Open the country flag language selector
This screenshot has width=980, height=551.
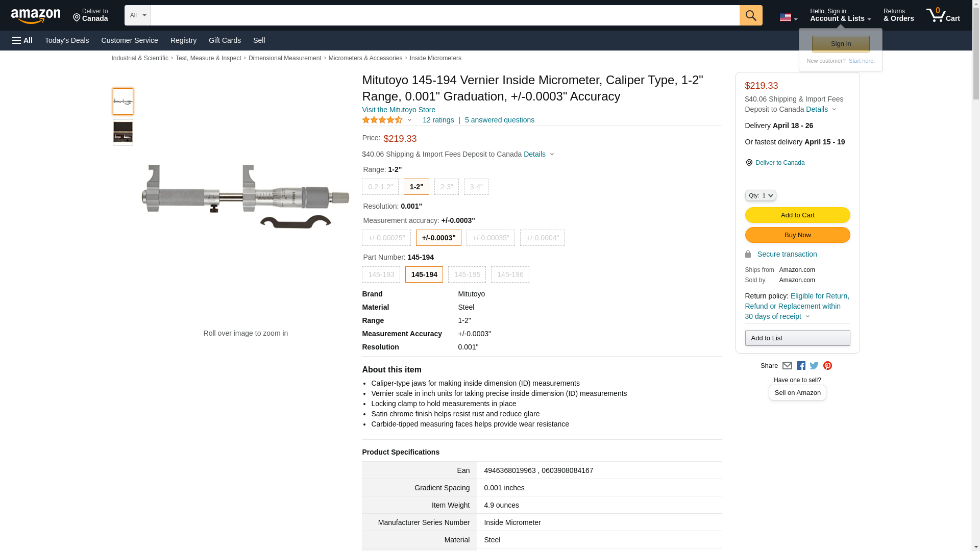[788, 17]
